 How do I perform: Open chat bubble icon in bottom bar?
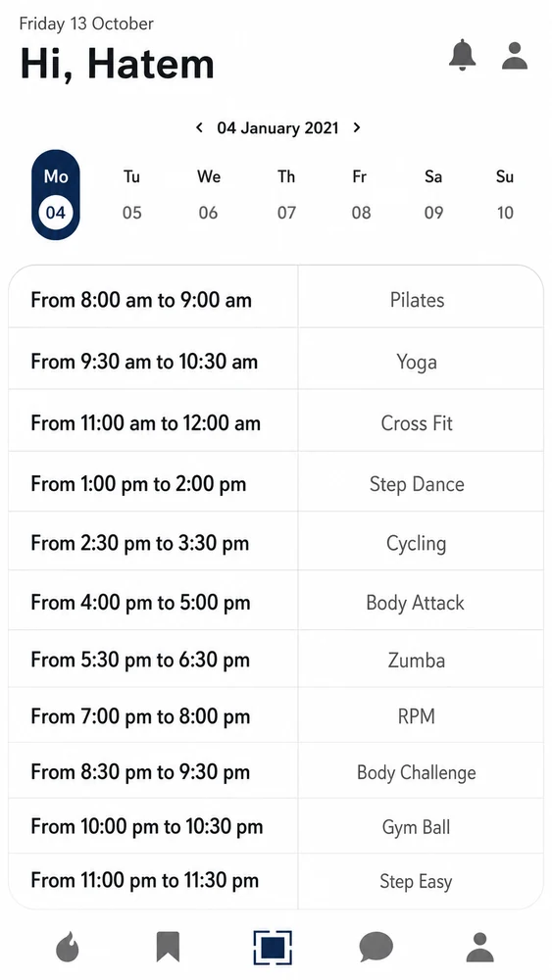pyautogui.click(x=376, y=947)
